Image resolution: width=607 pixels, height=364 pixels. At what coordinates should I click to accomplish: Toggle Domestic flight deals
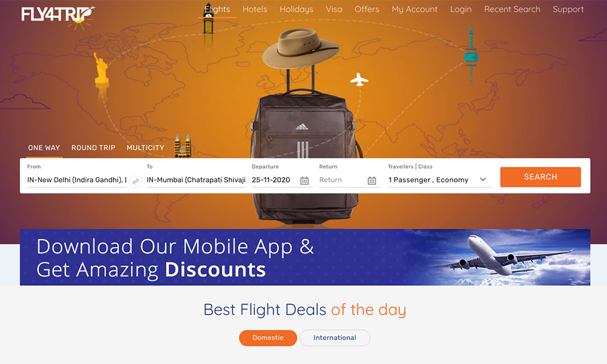(268, 338)
